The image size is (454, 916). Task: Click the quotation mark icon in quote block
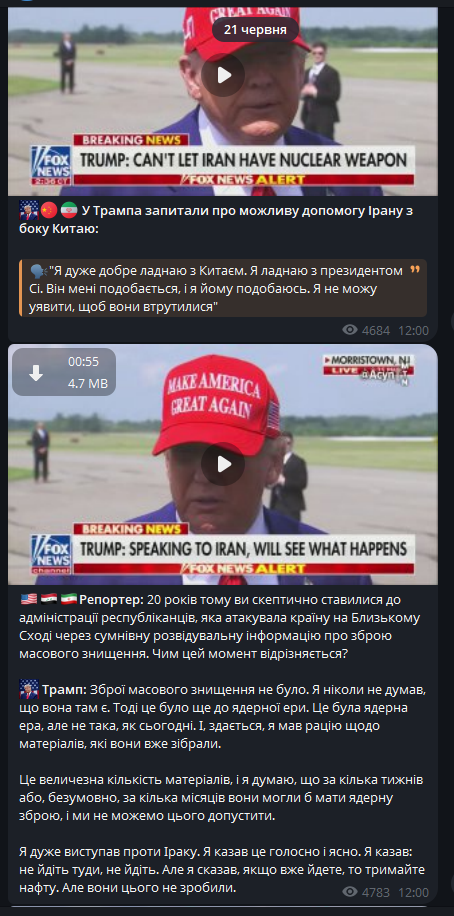pyautogui.click(x=415, y=270)
